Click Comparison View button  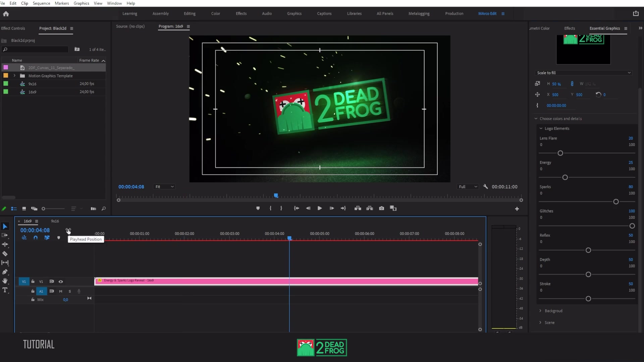(393, 208)
